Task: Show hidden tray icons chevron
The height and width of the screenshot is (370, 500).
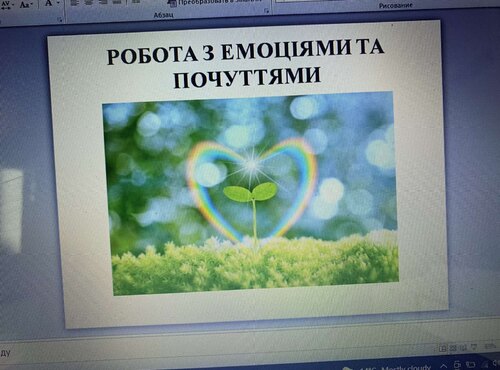Action: (444, 367)
